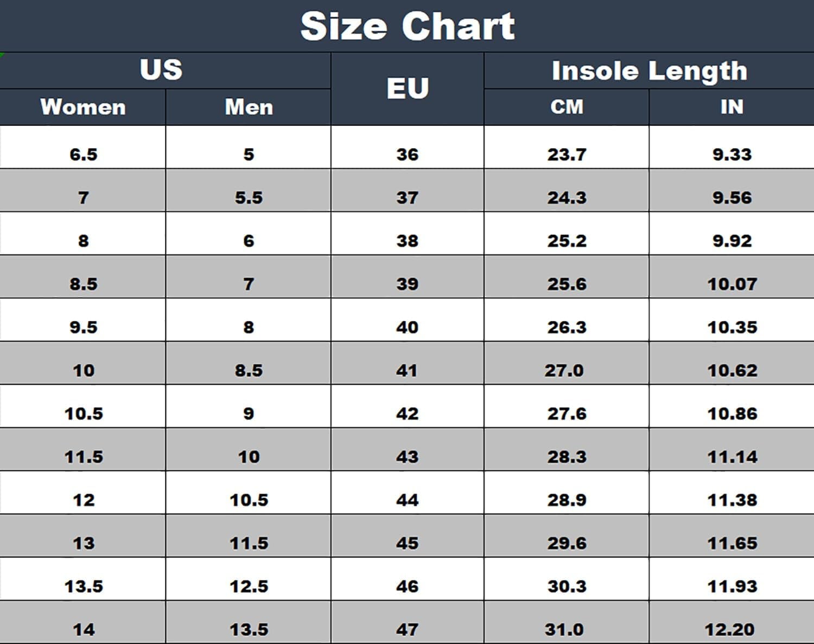Select men's size 12.5 cell
Image resolution: width=814 pixels, height=644 pixels.
pos(249,586)
